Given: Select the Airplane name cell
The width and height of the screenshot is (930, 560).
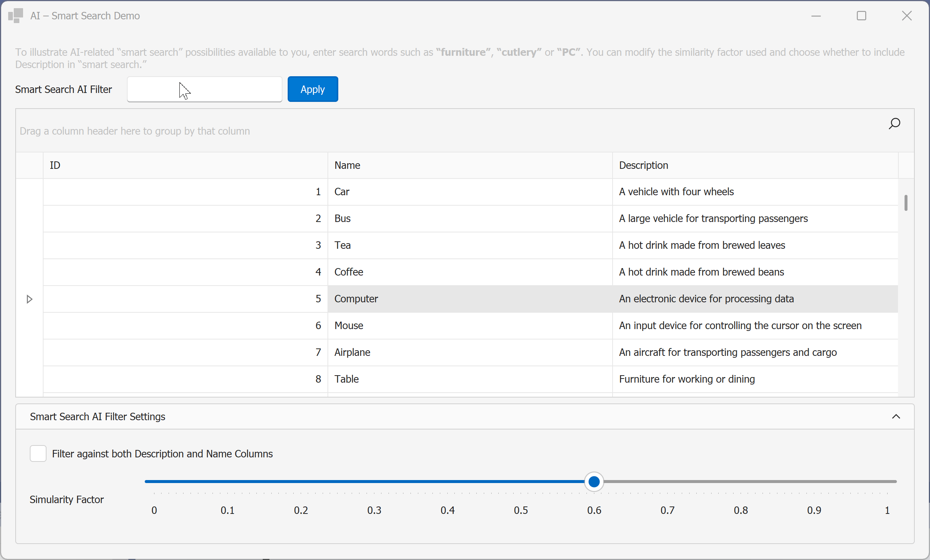Looking at the screenshot, I should point(470,353).
